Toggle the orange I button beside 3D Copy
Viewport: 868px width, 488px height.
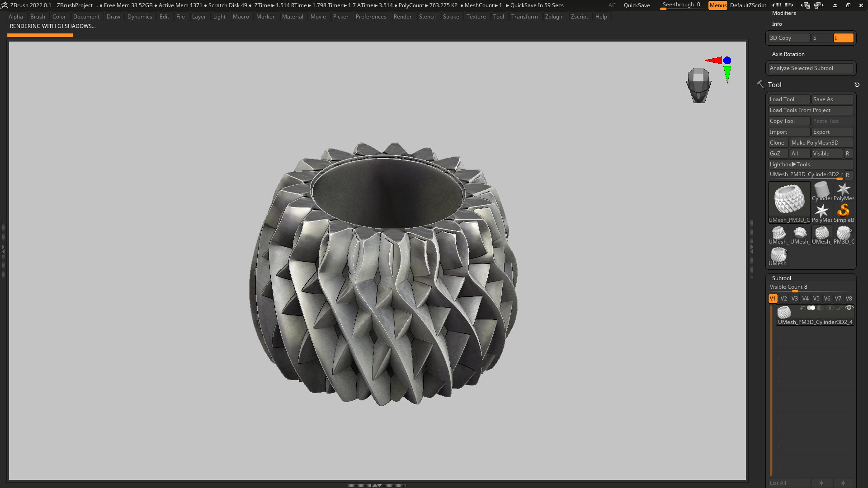[844, 38]
